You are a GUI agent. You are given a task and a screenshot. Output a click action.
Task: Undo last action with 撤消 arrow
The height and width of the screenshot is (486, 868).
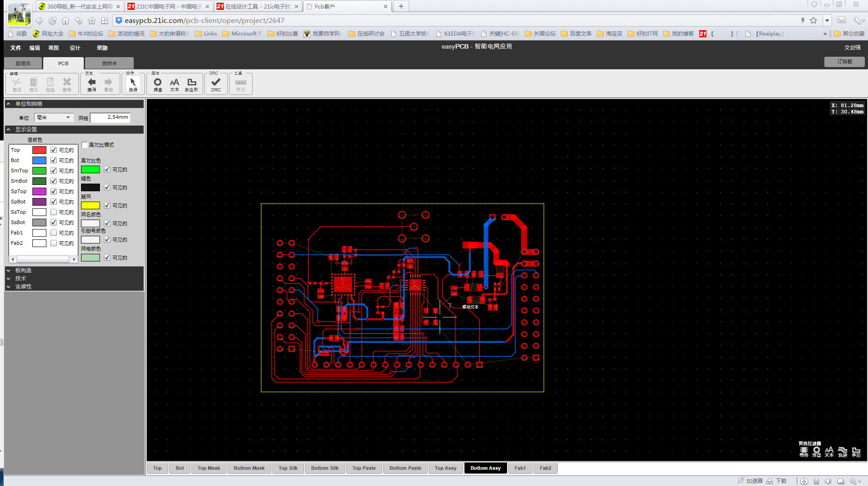click(x=92, y=84)
